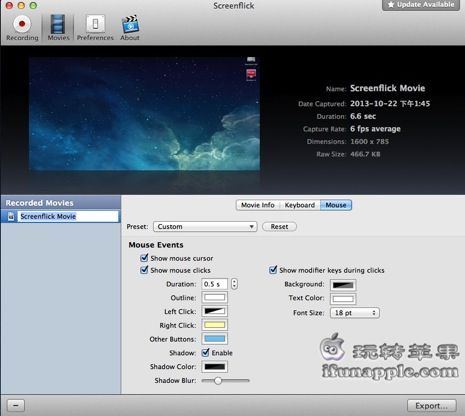Click the Update Available star button
Screen dimensions: 465x416
(421, 5)
